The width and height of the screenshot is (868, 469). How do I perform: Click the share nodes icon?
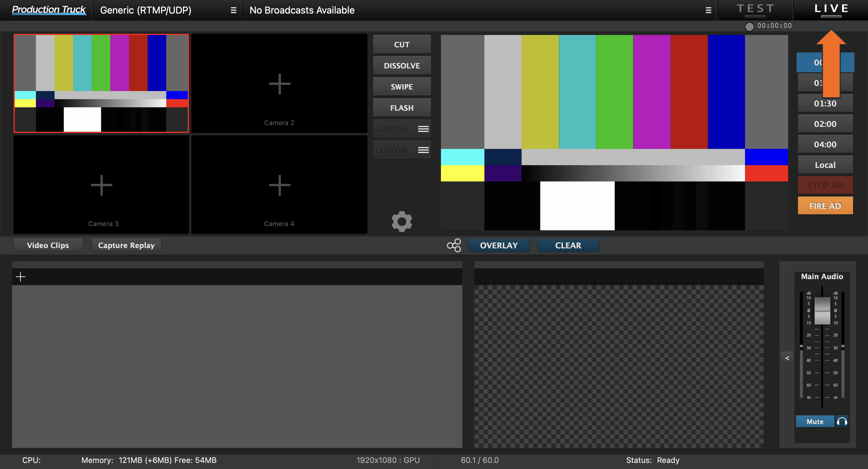click(x=454, y=245)
